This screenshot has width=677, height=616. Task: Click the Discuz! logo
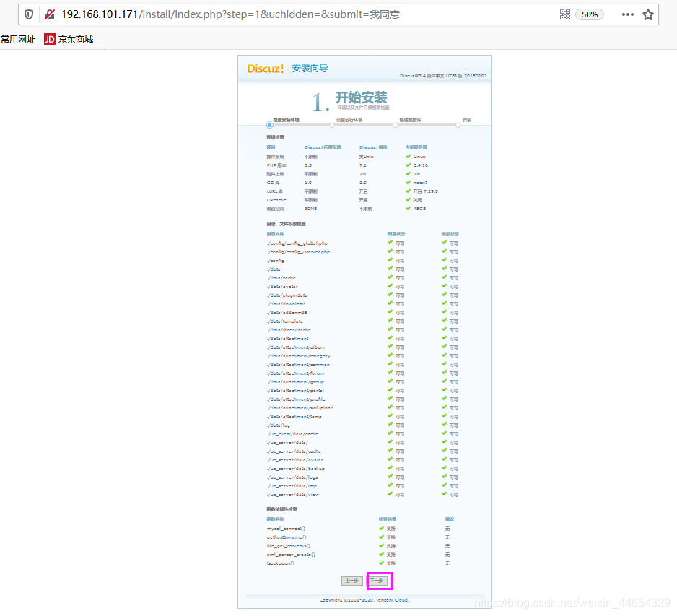click(265, 69)
